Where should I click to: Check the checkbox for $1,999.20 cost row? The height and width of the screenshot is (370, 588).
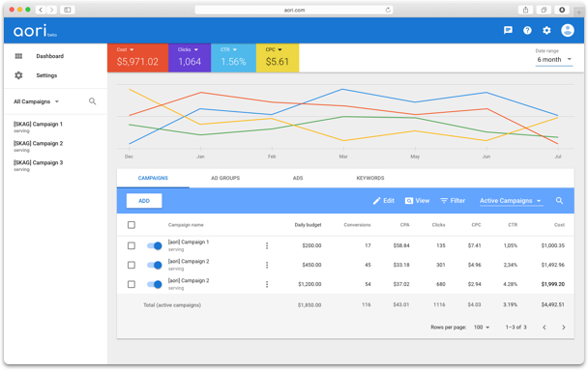pyautogui.click(x=132, y=284)
